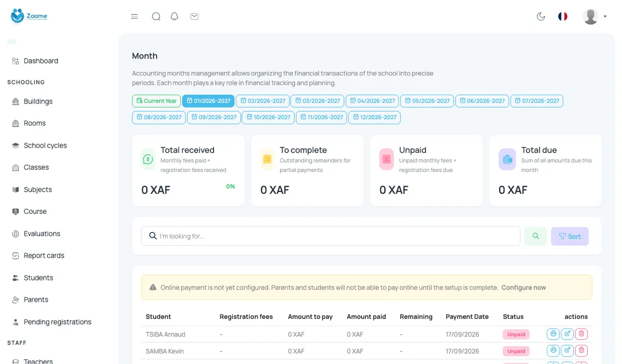This screenshot has height=364, width=622.
Task: Open Report cards in the sidebar
Action: point(38,256)
